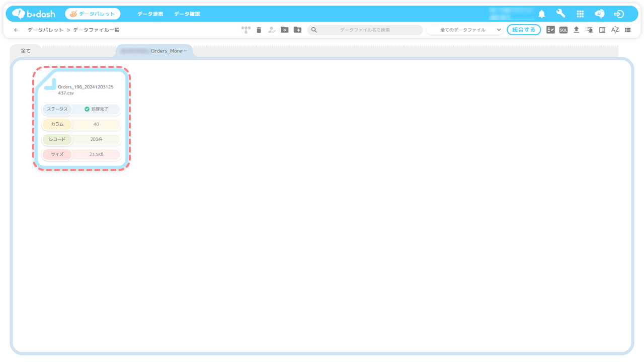This screenshot has width=644, height=362.
Task: Click the data file name search field
Action: click(x=365, y=30)
